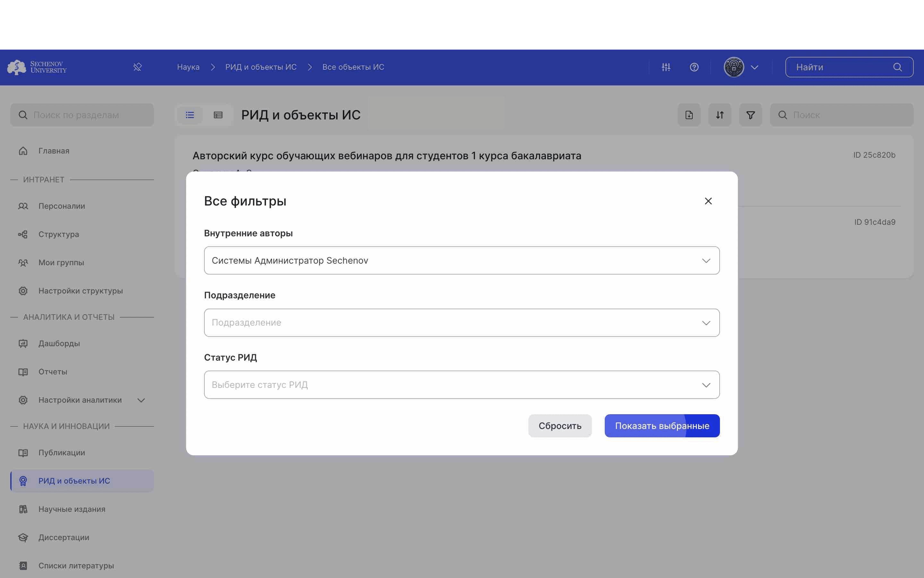This screenshot has height=578, width=924.
Task: Switch to list view mode
Action: coord(190,115)
